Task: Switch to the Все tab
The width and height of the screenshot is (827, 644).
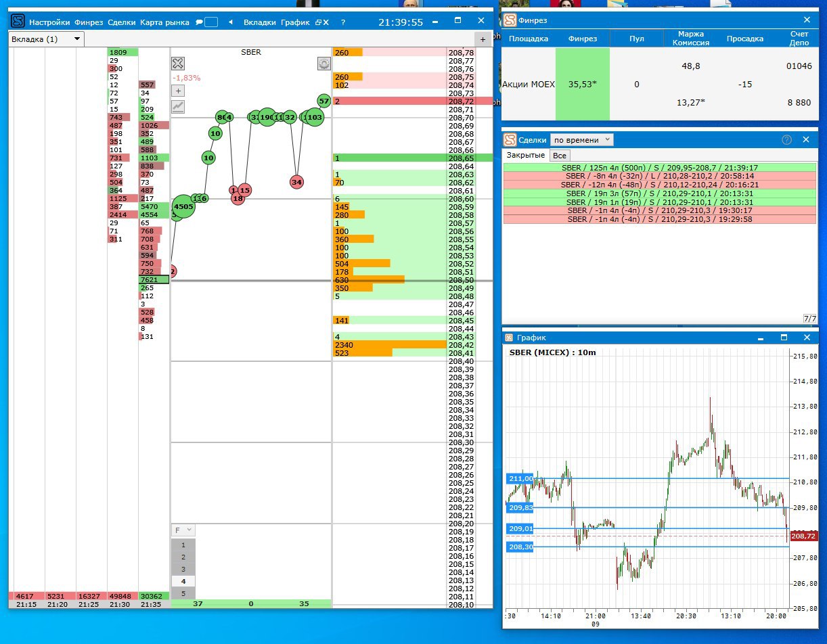Action: pyautogui.click(x=560, y=155)
